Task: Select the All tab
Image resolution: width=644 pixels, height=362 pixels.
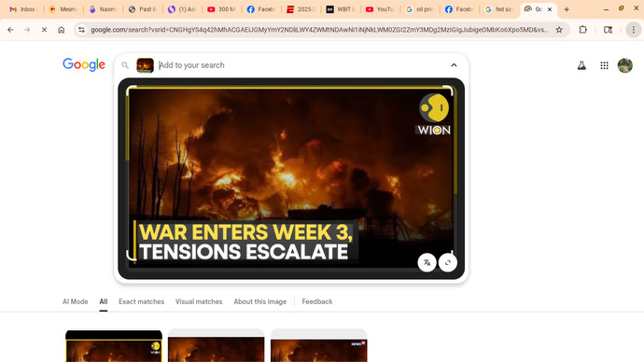Action: click(104, 301)
